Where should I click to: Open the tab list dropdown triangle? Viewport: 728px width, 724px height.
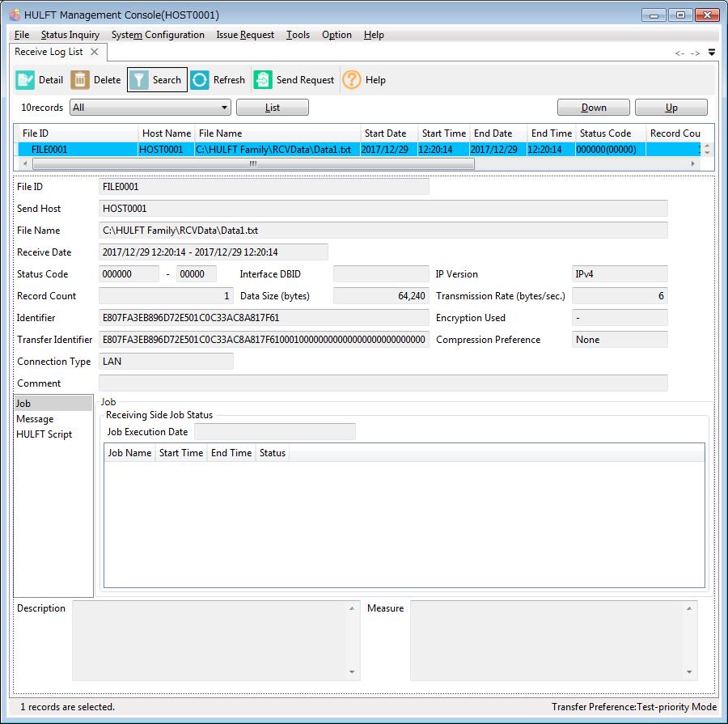point(712,53)
